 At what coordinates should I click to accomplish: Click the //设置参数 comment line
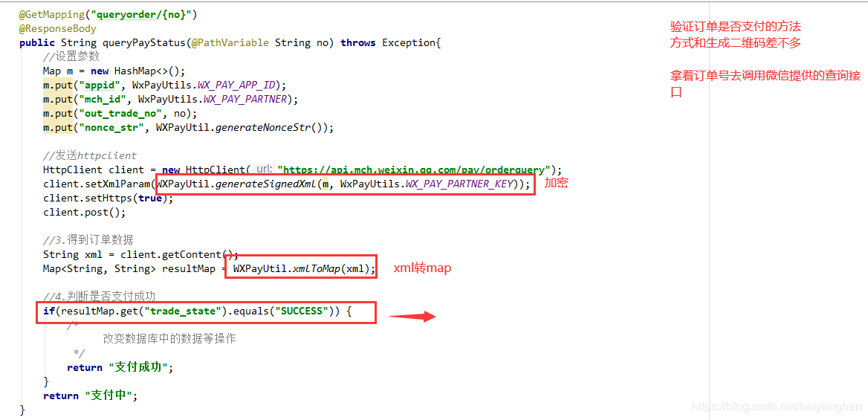point(71,56)
